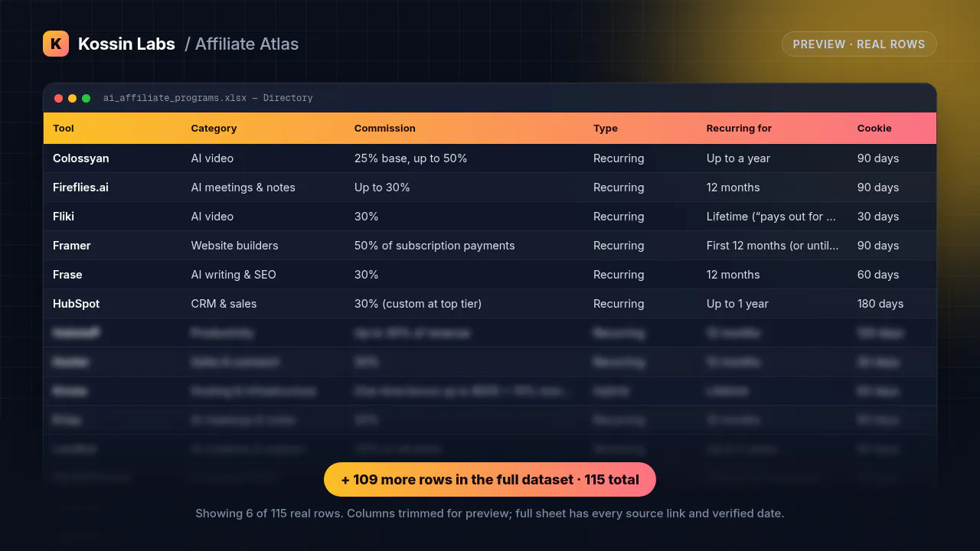Image resolution: width=980 pixels, height=551 pixels.
Task: Click the HubSpot tool name
Action: point(77,304)
